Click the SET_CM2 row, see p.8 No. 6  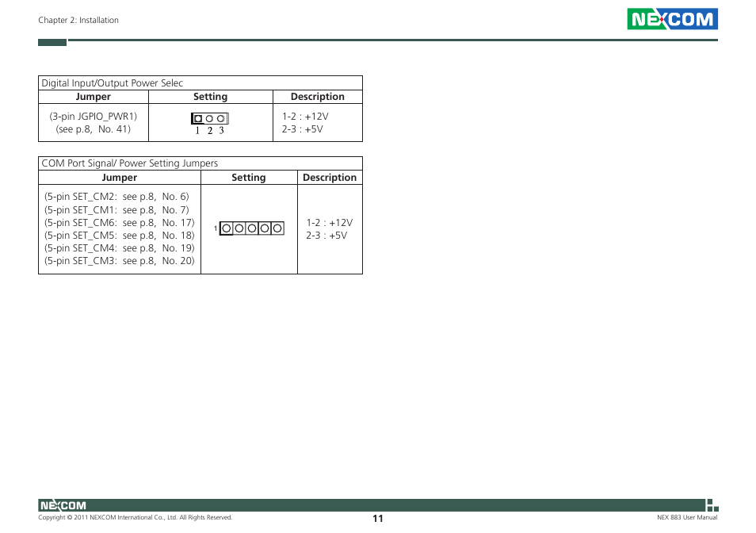[116, 197]
